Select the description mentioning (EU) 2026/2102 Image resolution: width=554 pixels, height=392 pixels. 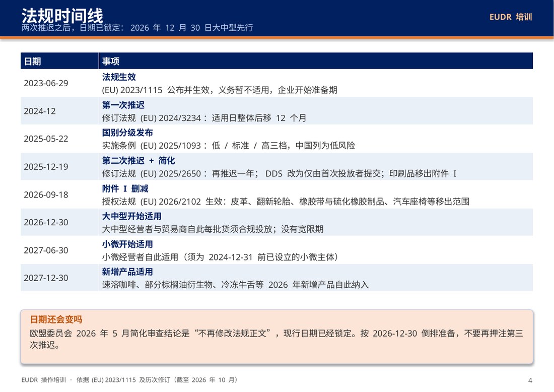286,201
